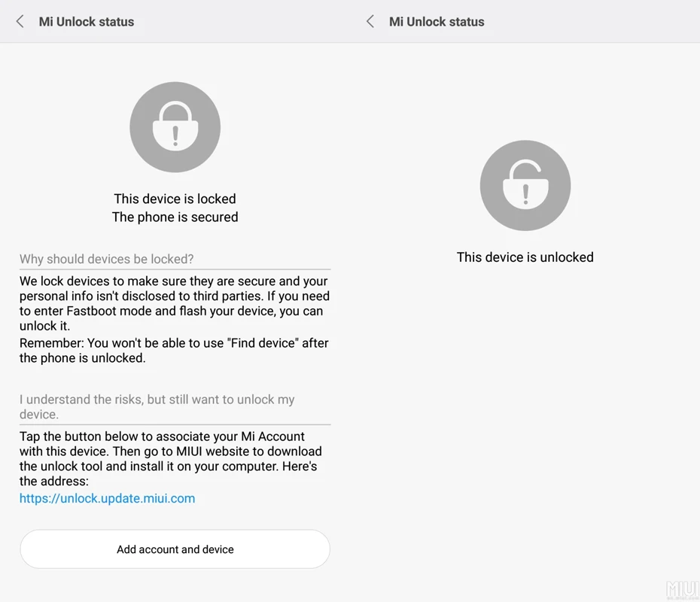Tap the Add account and device button
Screen dimensions: 700x602
(x=175, y=549)
